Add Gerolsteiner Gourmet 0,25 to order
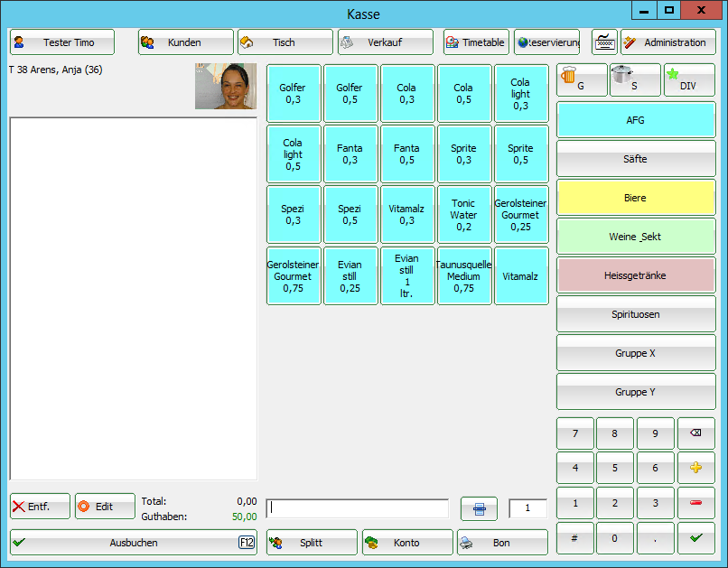This screenshot has width=728, height=568. point(521,214)
